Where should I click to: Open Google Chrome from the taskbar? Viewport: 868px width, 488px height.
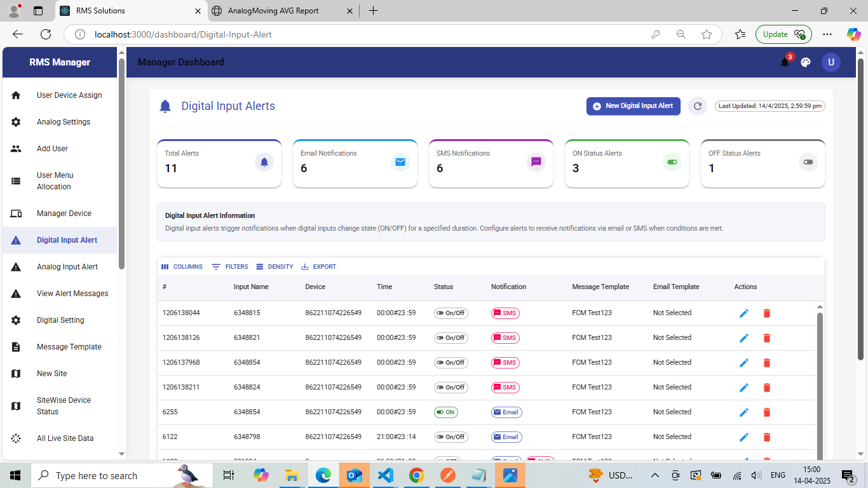[416, 475]
